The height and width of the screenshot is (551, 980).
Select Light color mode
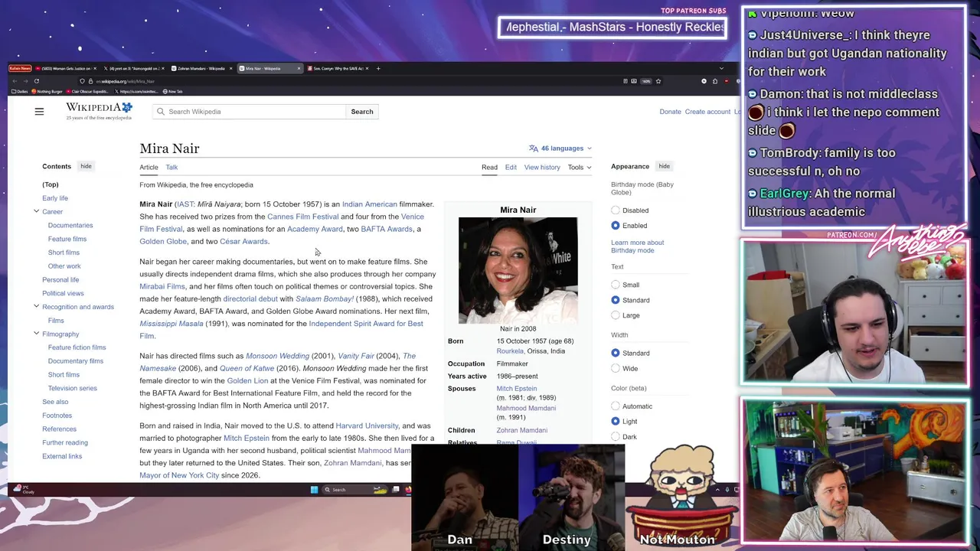click(x=616, y=422)
